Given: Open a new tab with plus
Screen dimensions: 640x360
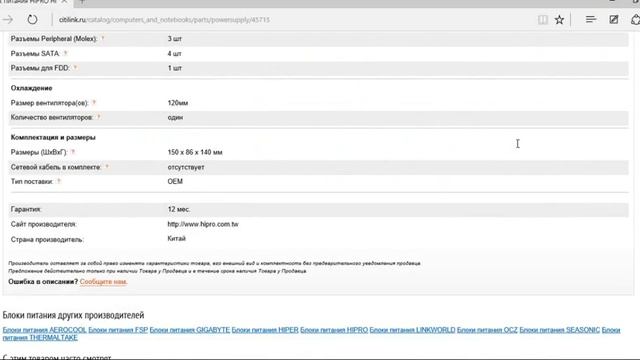Looking at the screenshot, I should click(82, 2).
